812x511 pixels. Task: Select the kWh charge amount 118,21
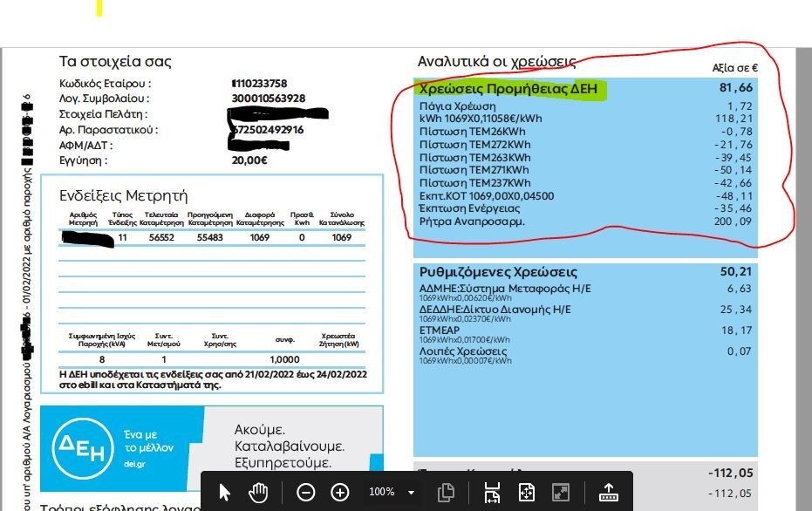[734, 119]
